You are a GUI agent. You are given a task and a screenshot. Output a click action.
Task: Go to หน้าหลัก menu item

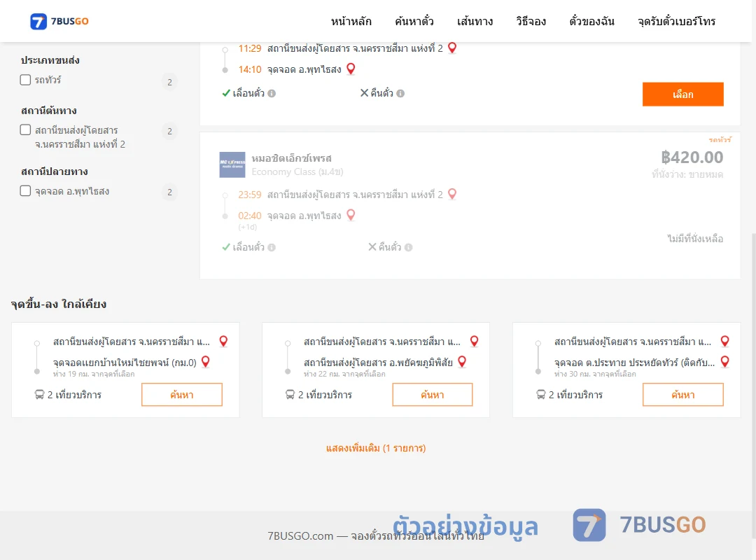pyautogui.click(x=351, y=21)
